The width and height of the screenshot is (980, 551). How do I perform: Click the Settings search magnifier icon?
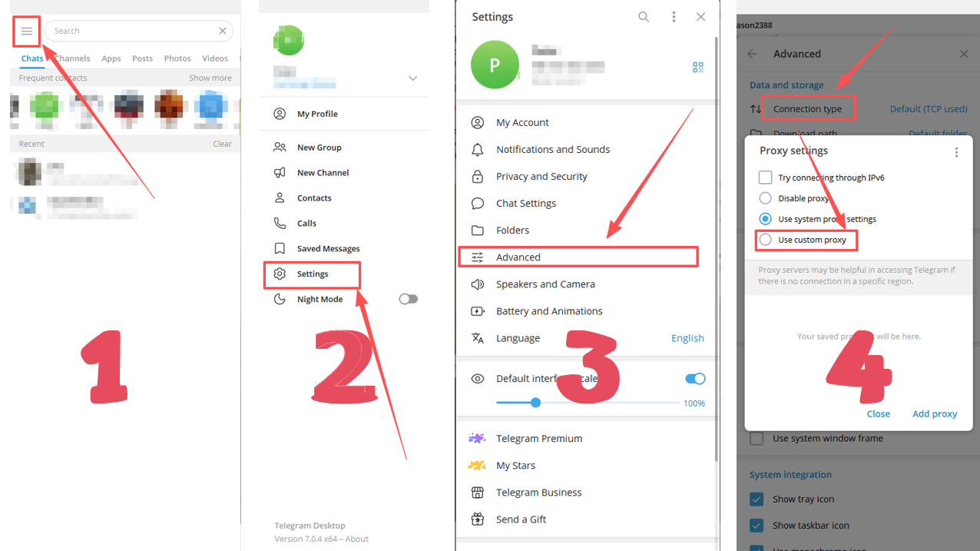[644, 17]
